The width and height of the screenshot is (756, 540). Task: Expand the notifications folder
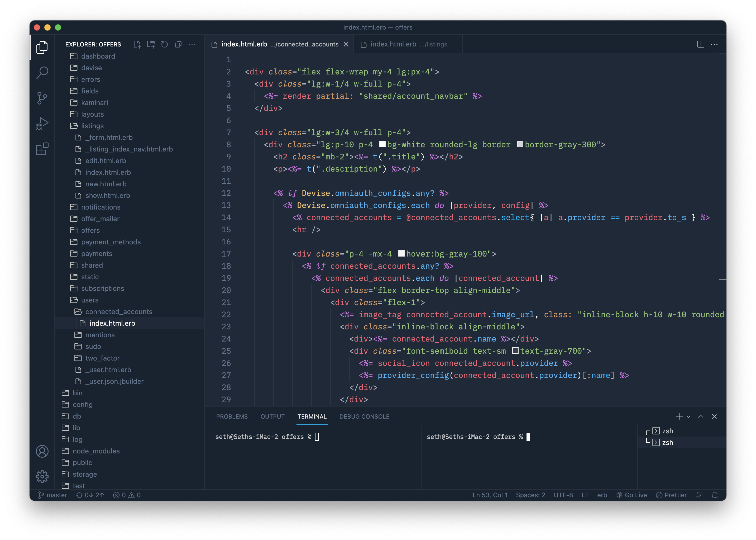tap(100, 207)
